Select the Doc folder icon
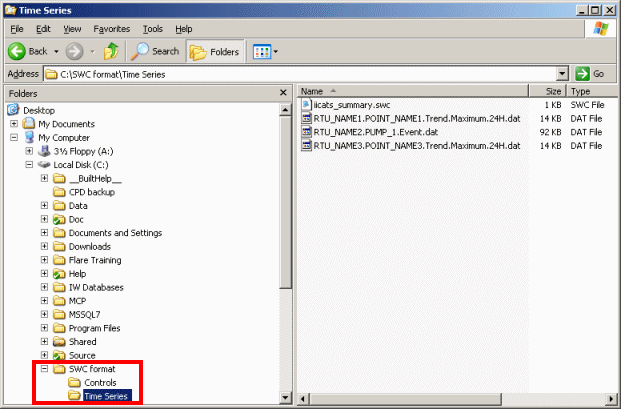Image resolution: width=621 pixels, height=409 pixels. coord(59,219)
